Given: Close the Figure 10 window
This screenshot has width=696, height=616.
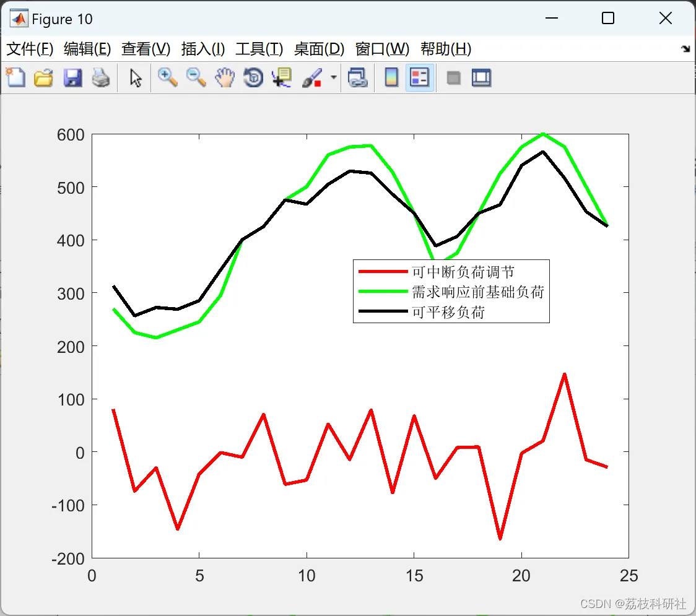Looking at the screenshot, I should tap(666, 18).
